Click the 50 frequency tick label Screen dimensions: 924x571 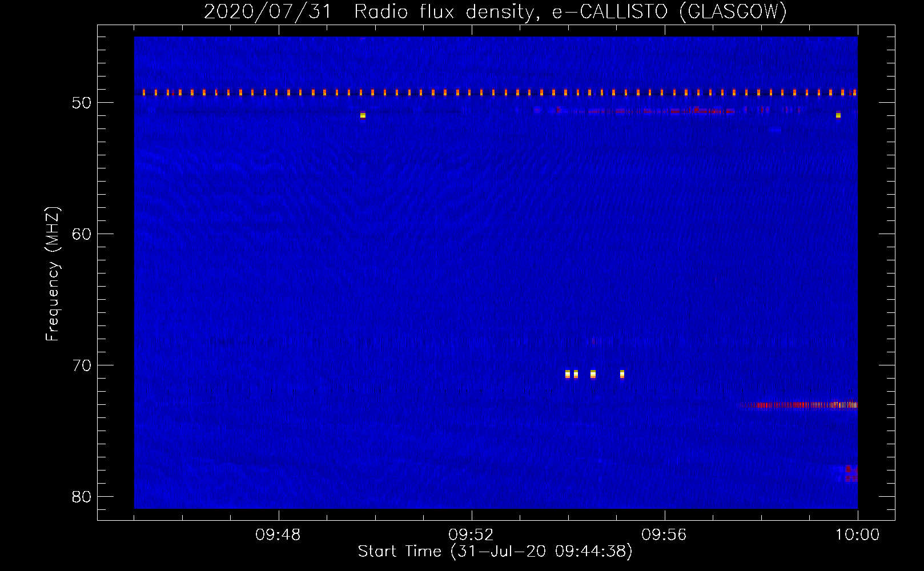[x=82, y=103]
